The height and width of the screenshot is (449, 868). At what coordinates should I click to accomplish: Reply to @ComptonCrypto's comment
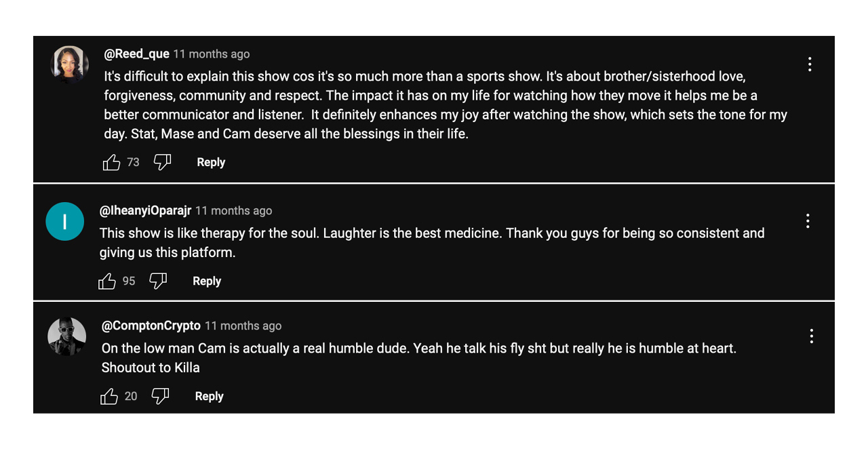[x=209, y=397]
